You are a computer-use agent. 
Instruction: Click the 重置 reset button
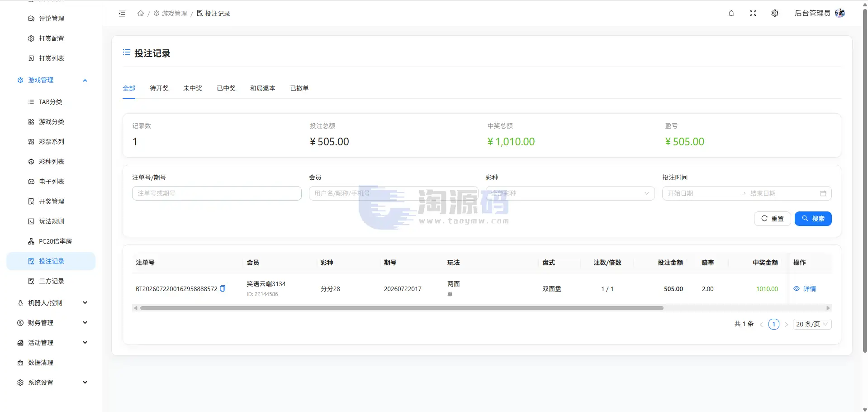(x=772, y=219)
